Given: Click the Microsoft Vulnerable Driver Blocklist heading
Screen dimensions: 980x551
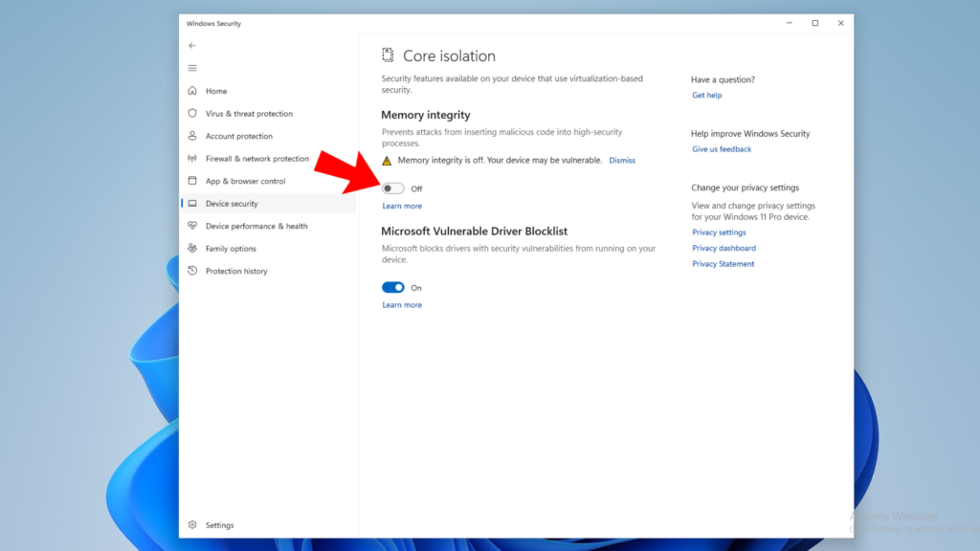Looking at the screenshot, I should [475, 231].
